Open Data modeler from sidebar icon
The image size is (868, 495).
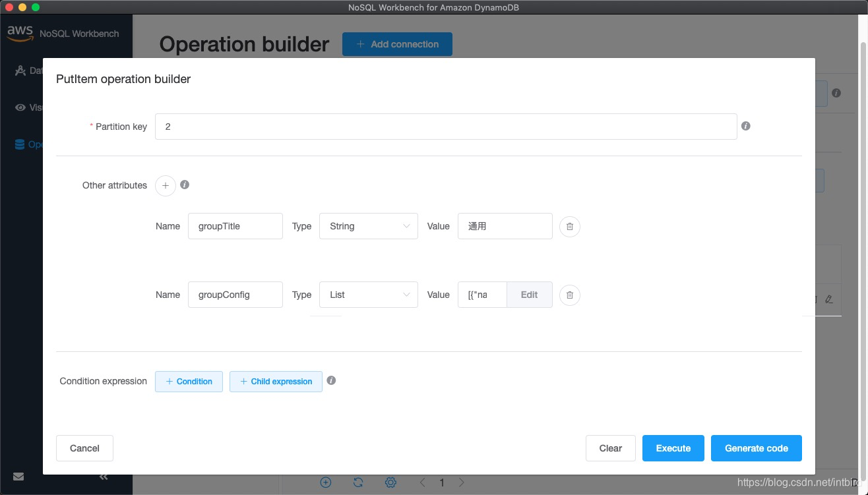click(x=20, y=71)
